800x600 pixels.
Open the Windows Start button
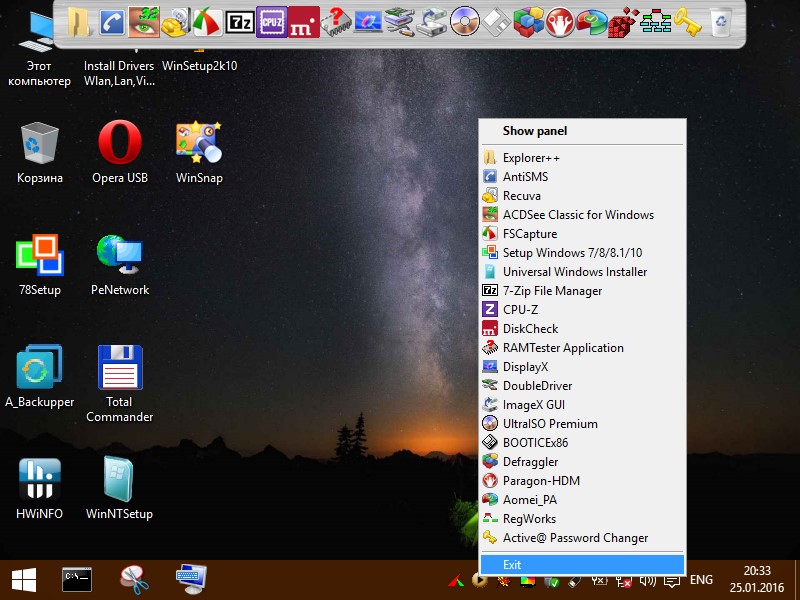coord(24,580)
